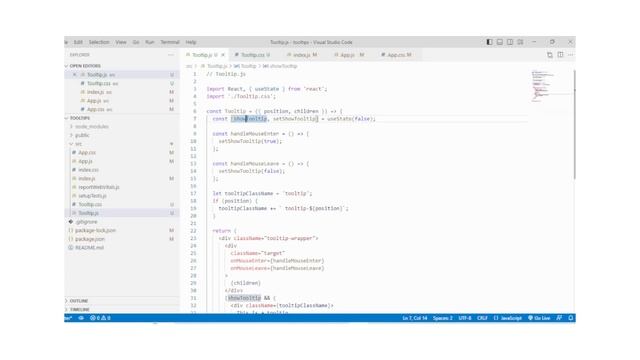Screen dimensions: 640x360
Task: Open the Selection menu
Action: tap(99, 42)
